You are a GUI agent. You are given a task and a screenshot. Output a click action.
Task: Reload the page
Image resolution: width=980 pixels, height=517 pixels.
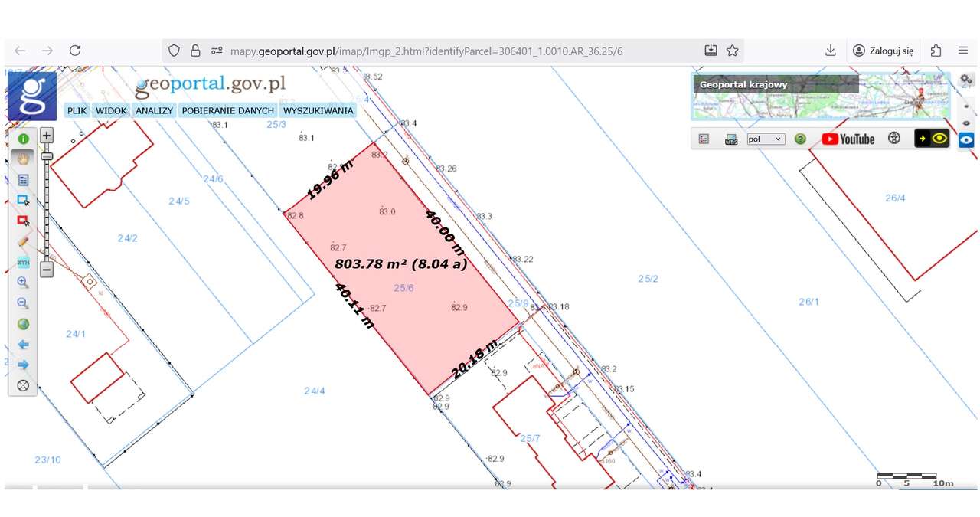coord(75,51)
